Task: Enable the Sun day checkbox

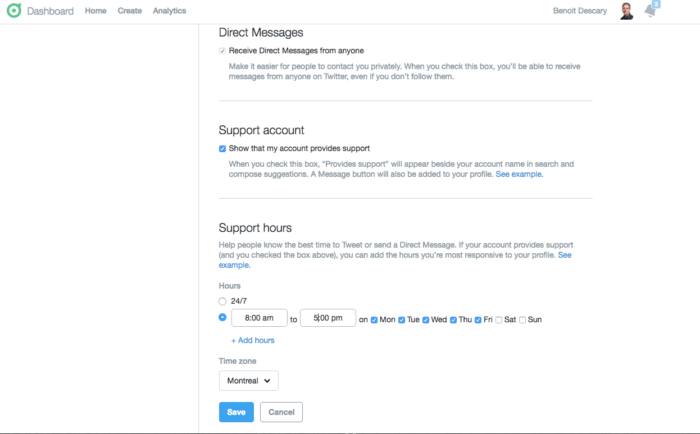Action: point(523,320)
